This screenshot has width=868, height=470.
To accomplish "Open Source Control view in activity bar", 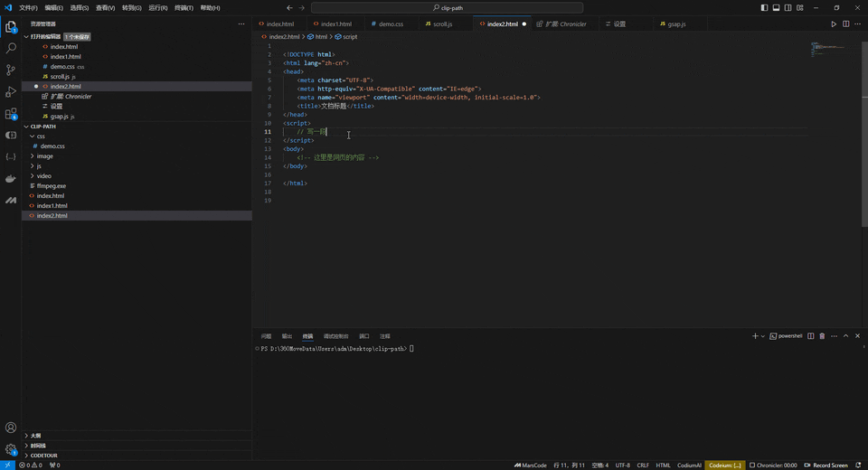I will pos(11,70).
